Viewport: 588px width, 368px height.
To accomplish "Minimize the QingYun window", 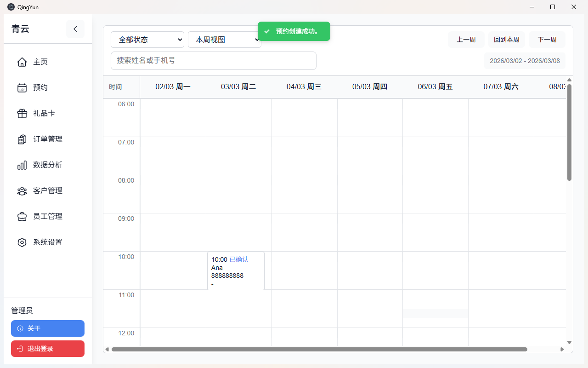I will click(x=532, y=7).
